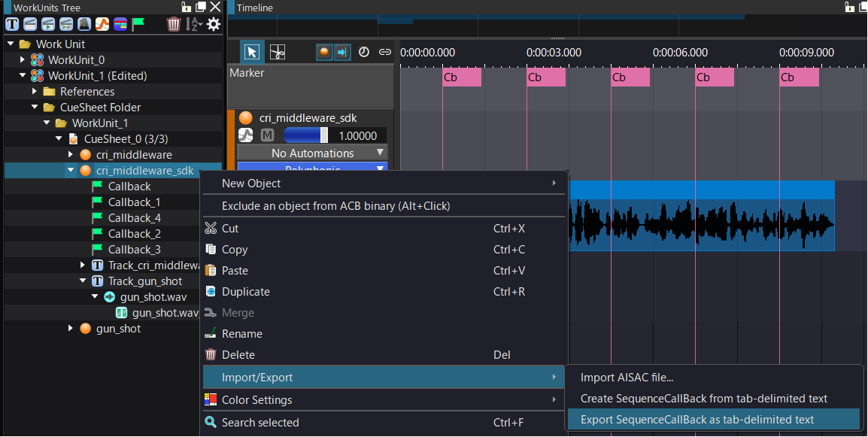Select Callback_4 in the tree
868x437 pixels.
coord(135,217)
